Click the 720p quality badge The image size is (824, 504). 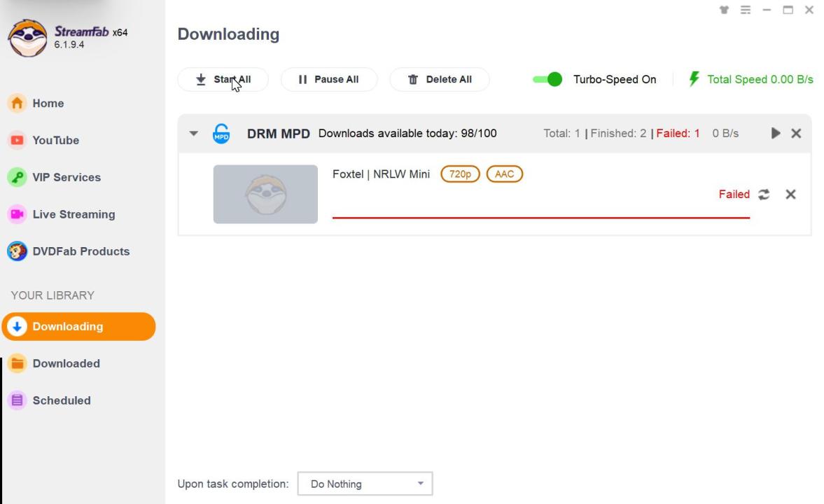(x=461, y=174)
